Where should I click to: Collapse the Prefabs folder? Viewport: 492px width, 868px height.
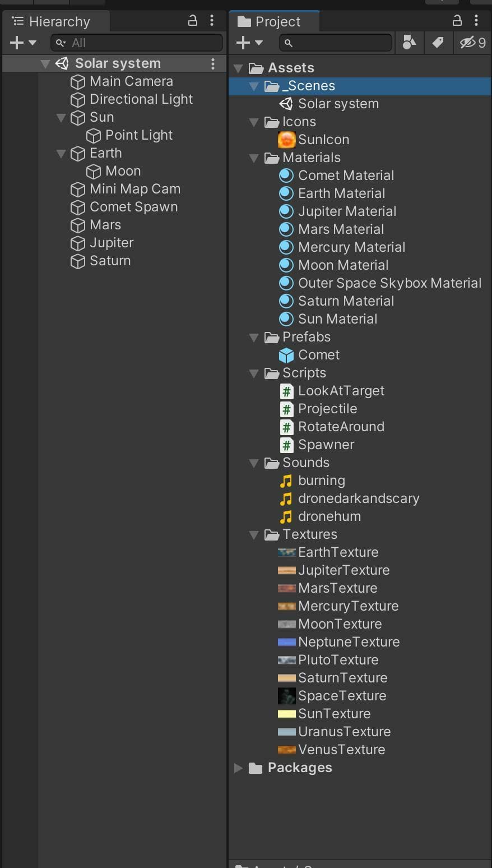click(x=254, y=338)
